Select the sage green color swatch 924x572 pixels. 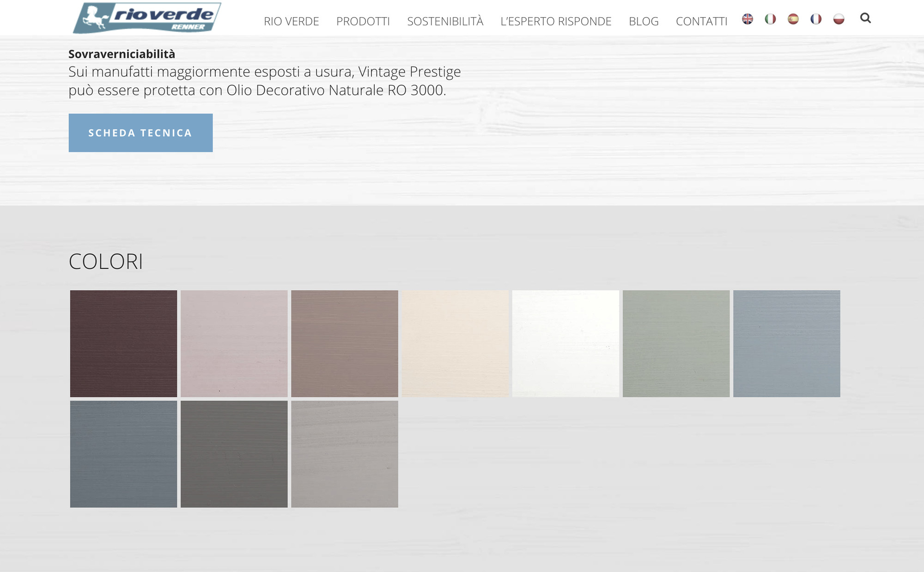click(x=676, y=343)
